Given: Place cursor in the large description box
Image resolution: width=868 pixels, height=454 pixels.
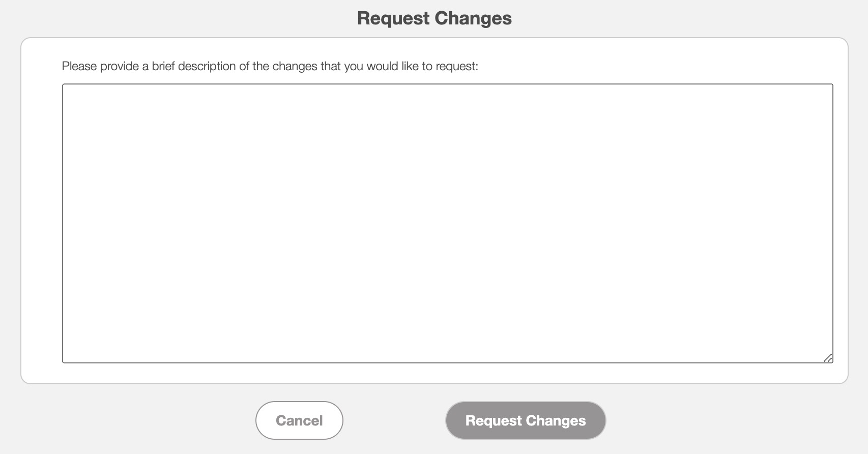Looking at the screenshot, I should click(447, 223).
